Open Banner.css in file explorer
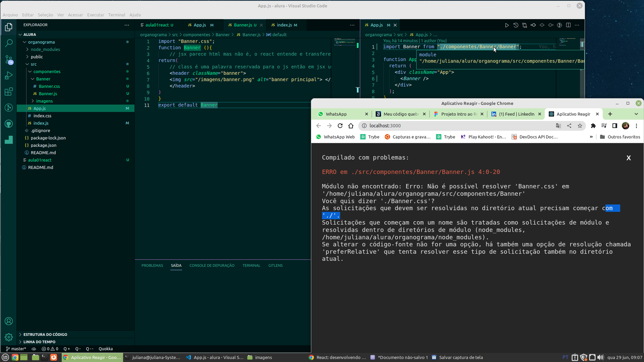 pos(49,86)
